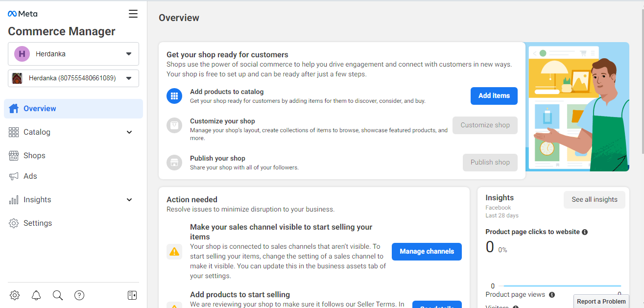Open the Shops menu item
644x308 pixels.
click(x=73, y=156)
